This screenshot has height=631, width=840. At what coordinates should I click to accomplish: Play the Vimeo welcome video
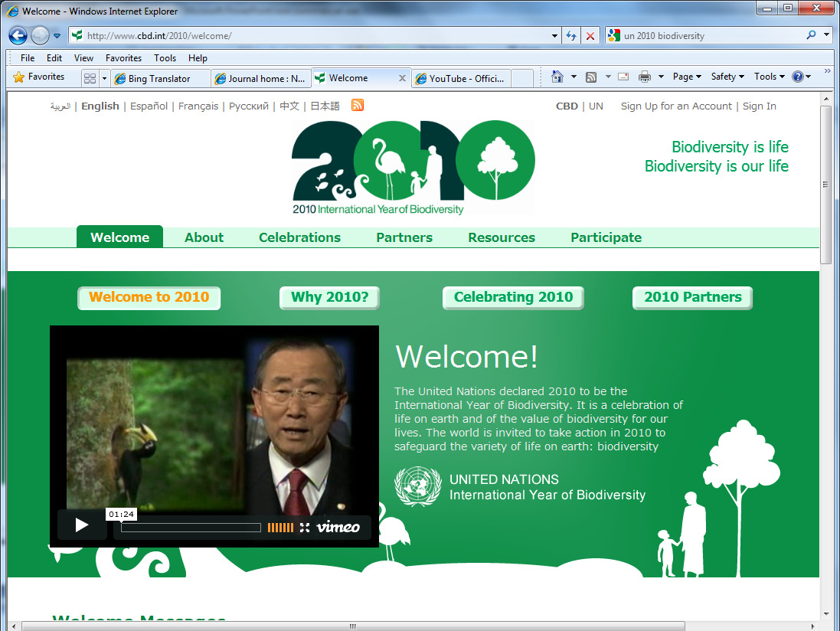coord(82,525)
